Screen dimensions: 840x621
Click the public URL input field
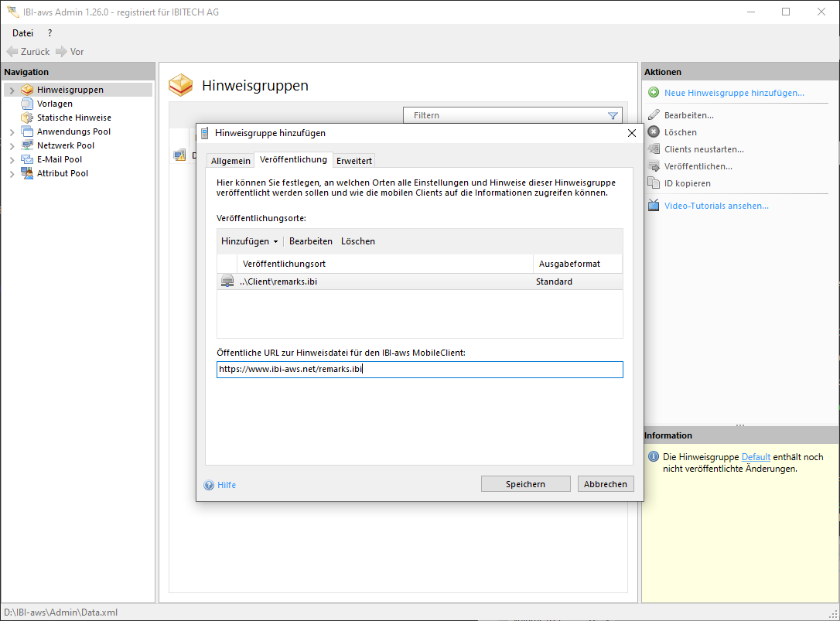[x=419, y=370]
